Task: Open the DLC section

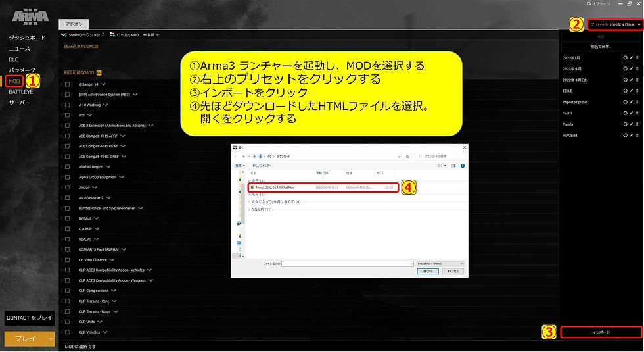Action: pyautogui.click(x=14, y=59)
